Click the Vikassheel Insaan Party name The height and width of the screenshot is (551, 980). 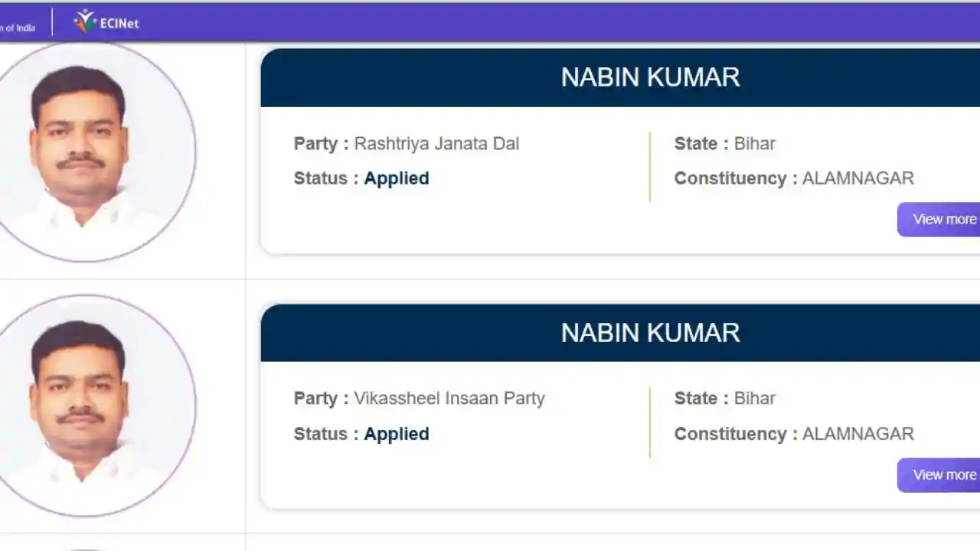click(x=449, y=399)
